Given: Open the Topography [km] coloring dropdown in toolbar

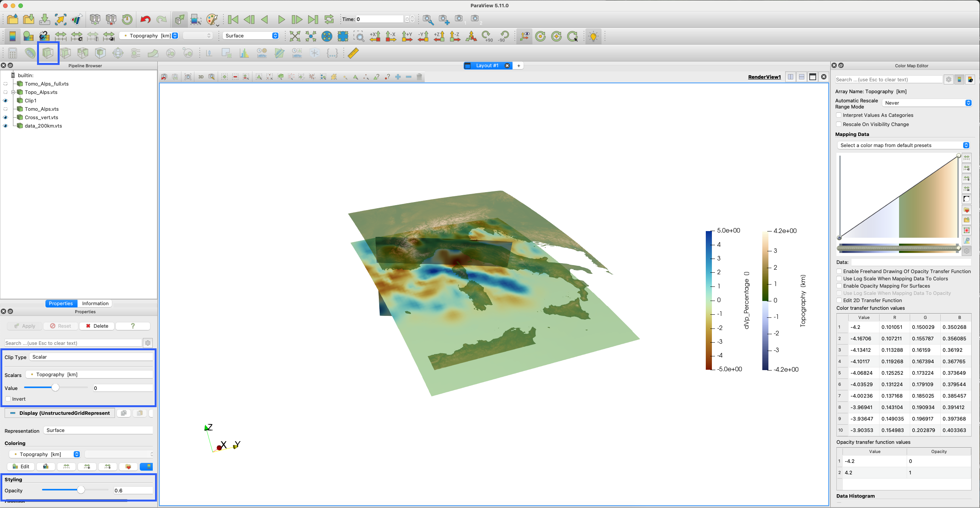Looking at the screenshot, I should 149,36.
